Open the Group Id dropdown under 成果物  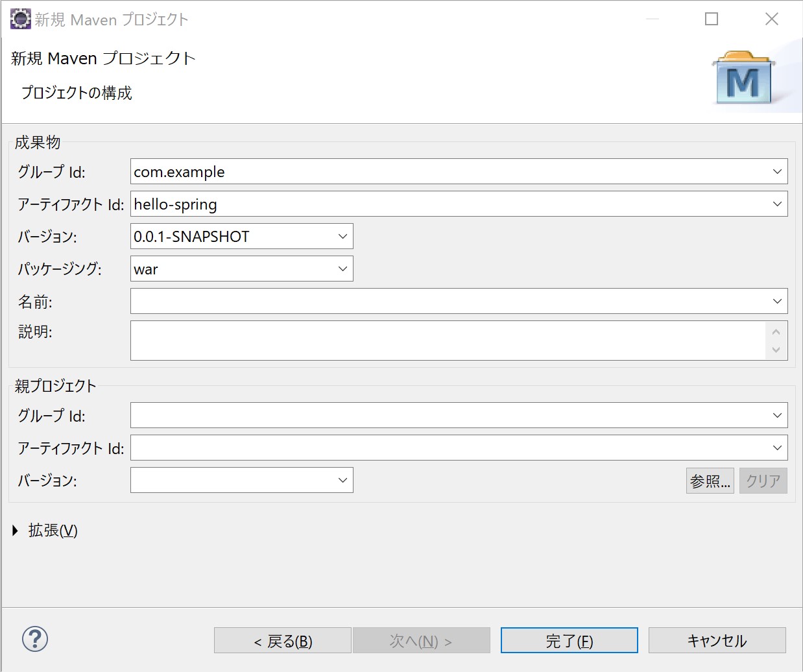777,172
